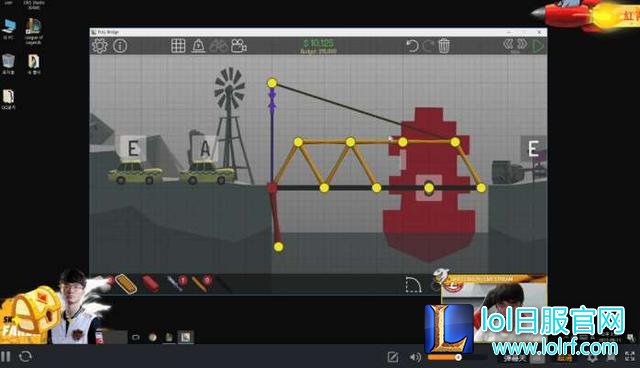This screenshot has width=640, height=368.
Task: Pause the video player
Action: [x=5, y=357]
